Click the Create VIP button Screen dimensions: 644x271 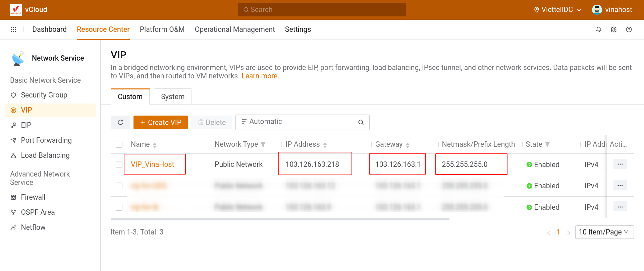point(161,122)
